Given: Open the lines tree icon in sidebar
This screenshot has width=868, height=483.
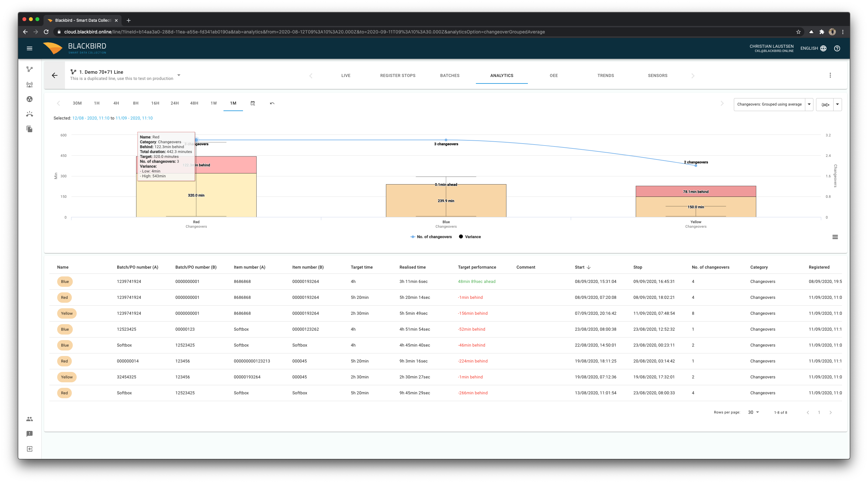Looking at the screenshot, I should tap(30, 70).
